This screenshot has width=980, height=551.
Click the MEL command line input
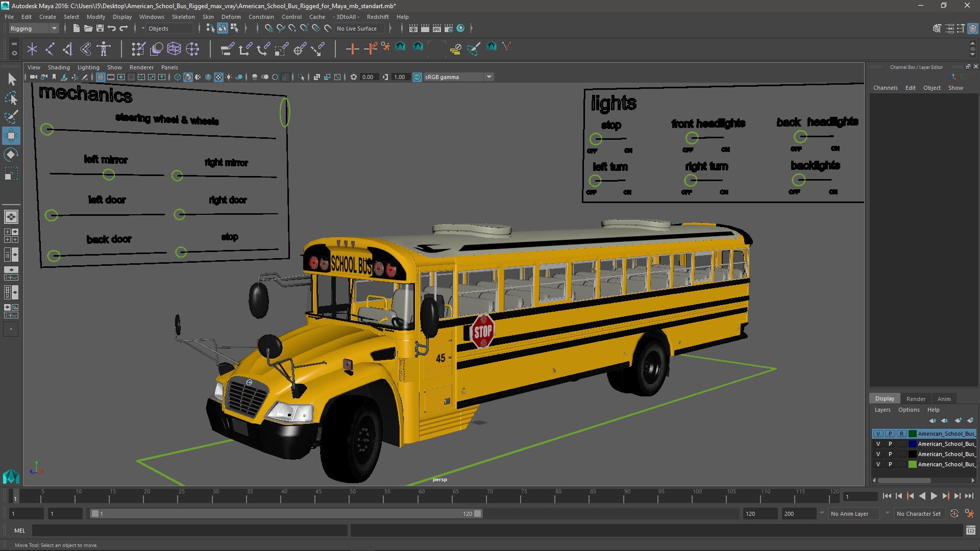coord(189,531)
